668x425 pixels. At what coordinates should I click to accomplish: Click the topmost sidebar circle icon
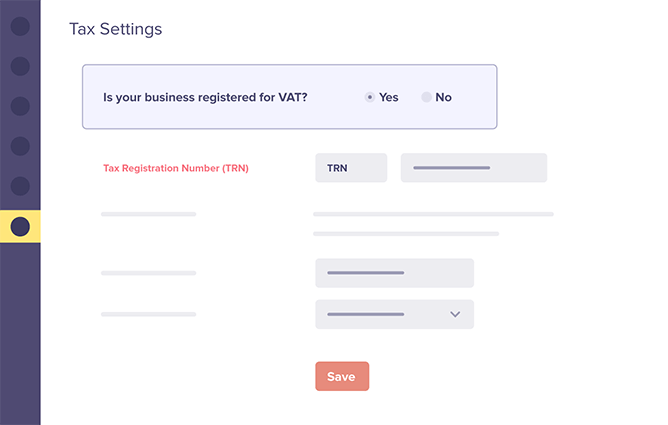click(20, 26)
